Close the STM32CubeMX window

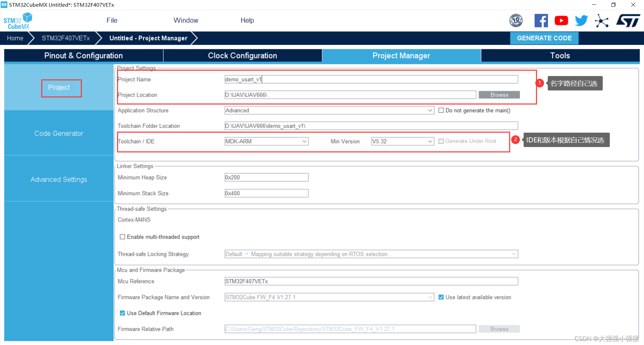pyautogui.click(x=633, y=5)
